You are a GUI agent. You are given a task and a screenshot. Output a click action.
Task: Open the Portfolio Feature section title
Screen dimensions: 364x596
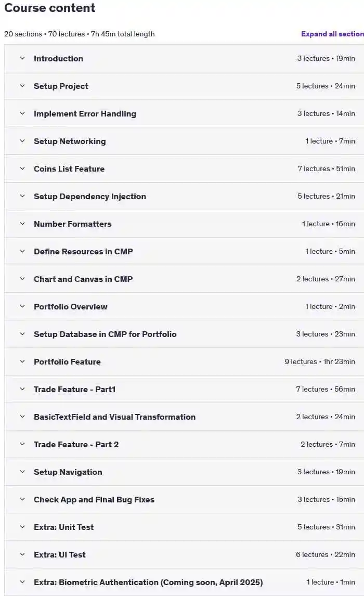[x=67, y=362]
